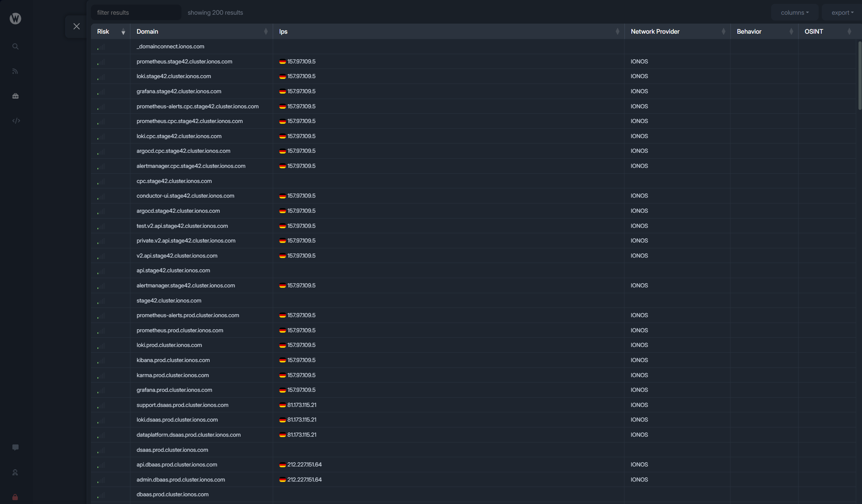The image size is (862, 504).
Task: Select domain admin.dbaas.prod.cluster.ionos.com
Action: pos(181,480)
